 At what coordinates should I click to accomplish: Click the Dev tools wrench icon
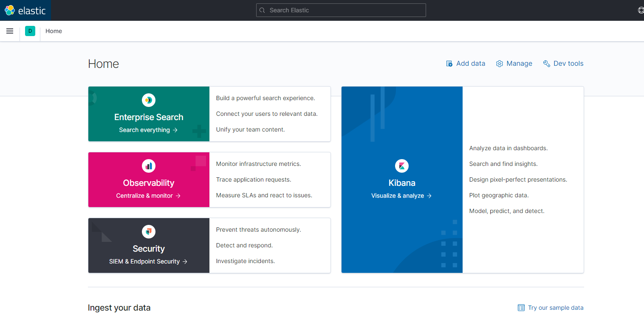point(547,64)
